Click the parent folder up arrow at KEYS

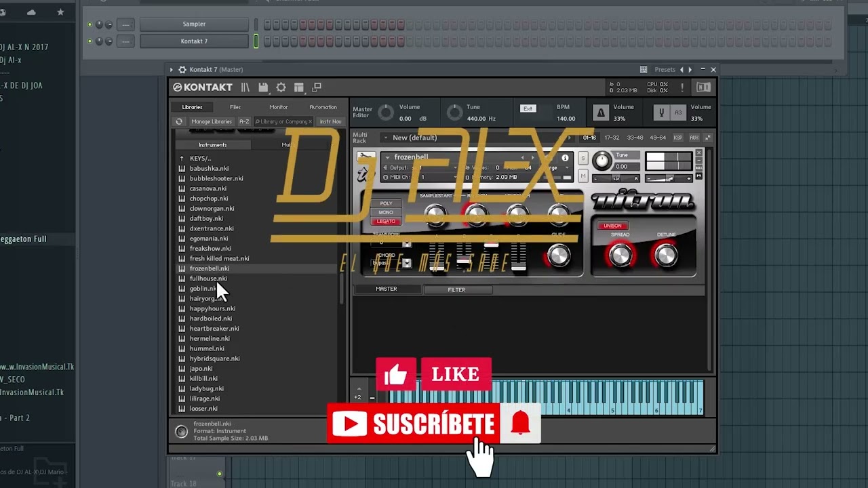click(x=182, y=159)
